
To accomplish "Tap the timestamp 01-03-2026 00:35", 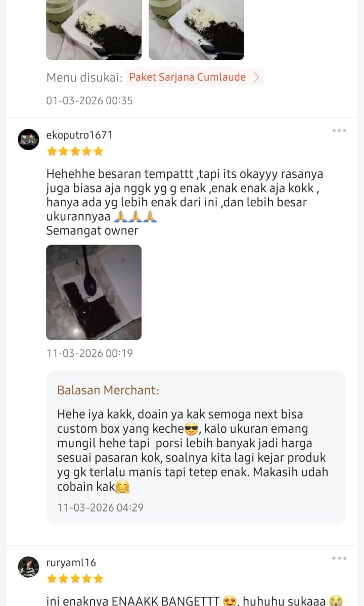I will [x=89, y=101].
